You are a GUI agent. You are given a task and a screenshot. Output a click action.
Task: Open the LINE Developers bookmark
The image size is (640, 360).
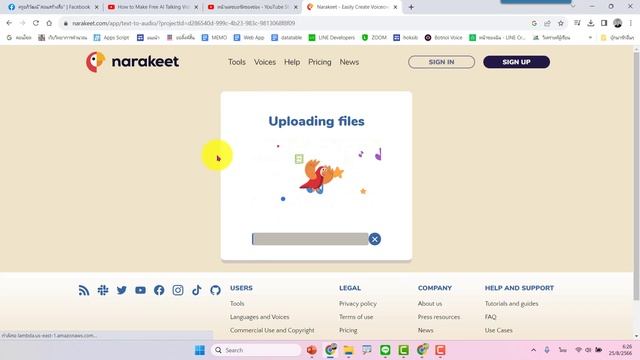tap(332, 38)
